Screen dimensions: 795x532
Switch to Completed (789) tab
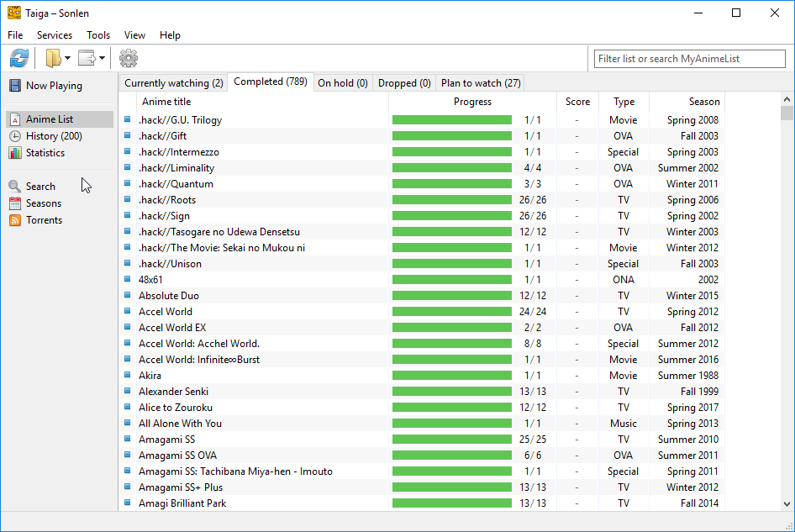(271, 82)
